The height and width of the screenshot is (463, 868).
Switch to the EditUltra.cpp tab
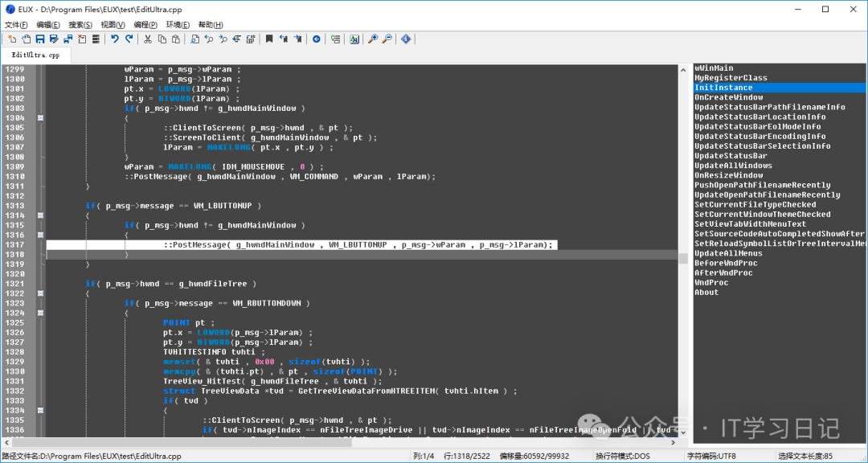(35, 55)
